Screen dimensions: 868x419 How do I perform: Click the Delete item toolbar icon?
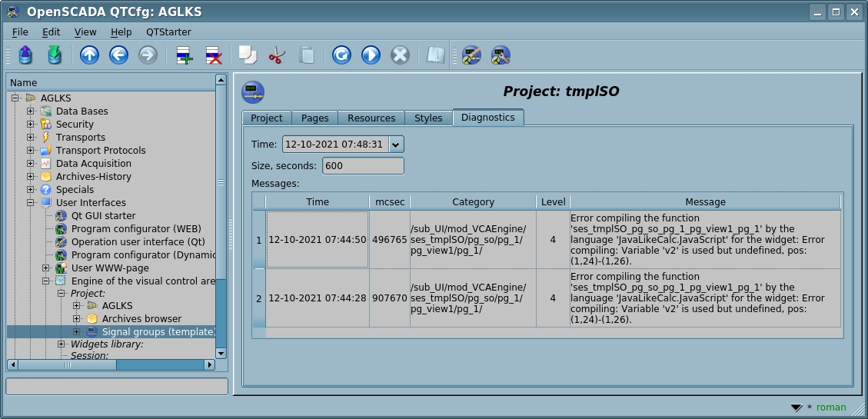pyautogui.click(x=215, y=55)
